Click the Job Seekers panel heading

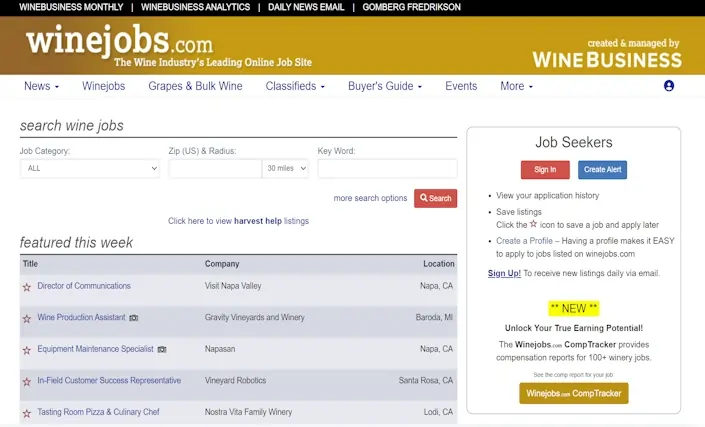pyautogui.click(x=574, y=142)
